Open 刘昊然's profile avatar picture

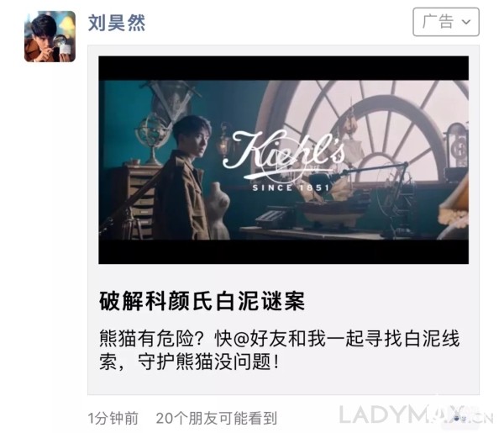pyautogui.click(x=50, y=36)
